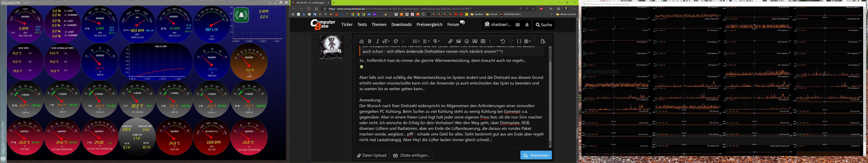Viewport: 868px width, 163px height.
Task: Open the ComputerBase notifications bell
Action: point(527,25)
